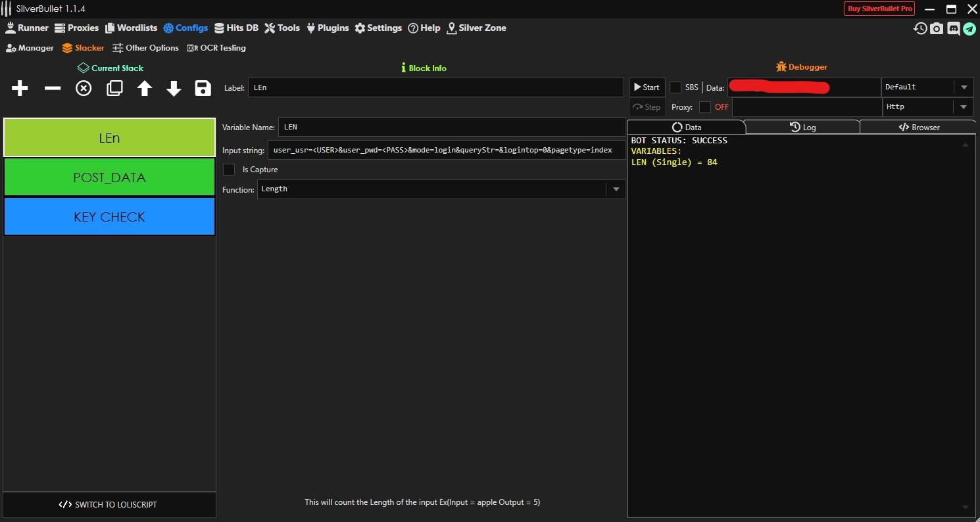This screenshot has height=522, width=980.
Task: Open the Http proxy type dropdown
Action: 927,107
